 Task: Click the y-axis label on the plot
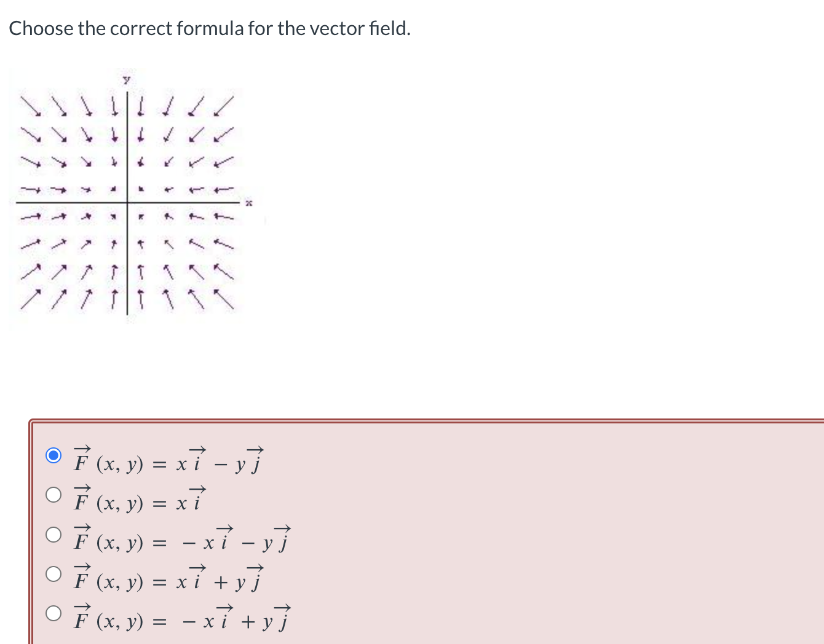125,79
